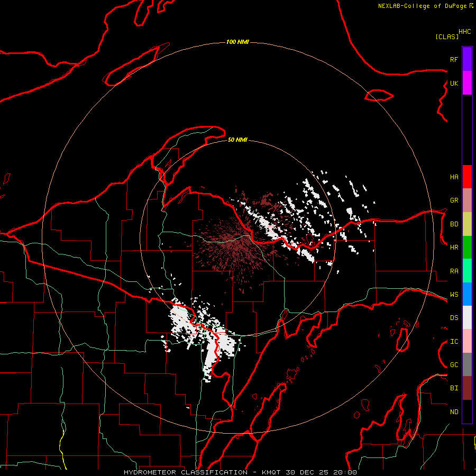Click the IC legend label

[x=454, y=342]
